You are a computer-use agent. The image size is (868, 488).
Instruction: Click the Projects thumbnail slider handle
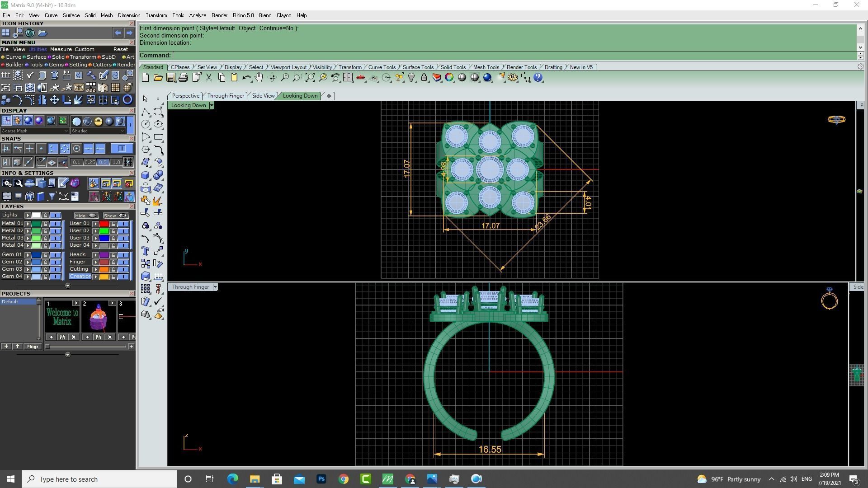tap(47, 347)
